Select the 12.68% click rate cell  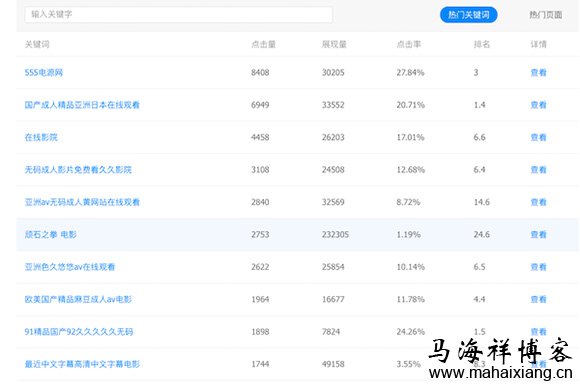pyautogui.click(x=410, y=170)
